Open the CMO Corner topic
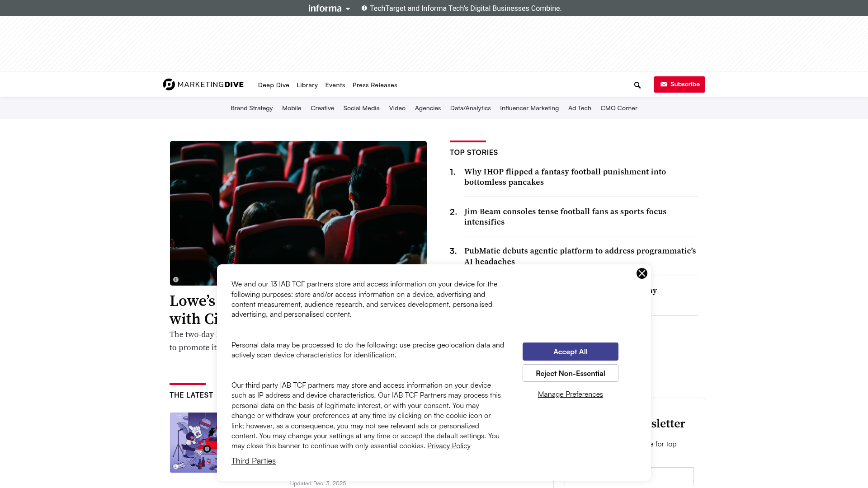This screenshot has height=488, width=868. point(619,108)
